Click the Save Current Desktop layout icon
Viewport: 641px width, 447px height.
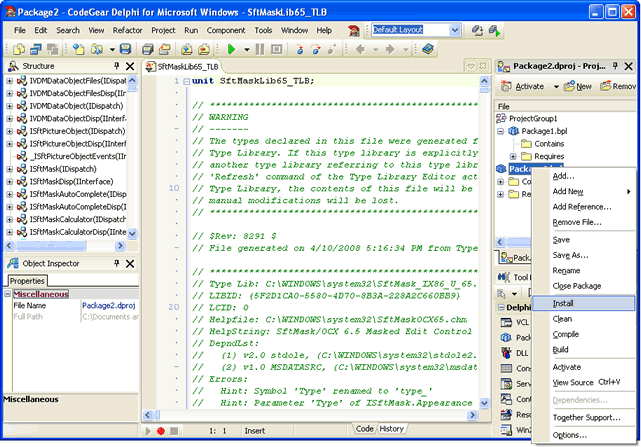477,30
